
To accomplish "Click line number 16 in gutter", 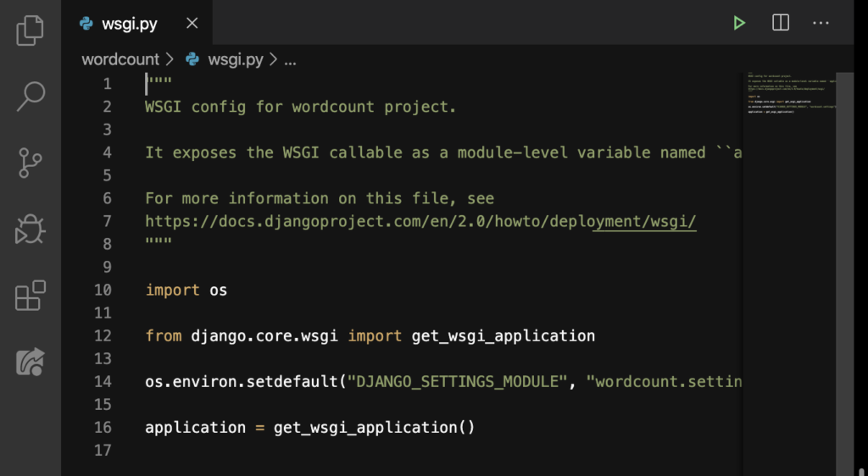I will (103, 428).
